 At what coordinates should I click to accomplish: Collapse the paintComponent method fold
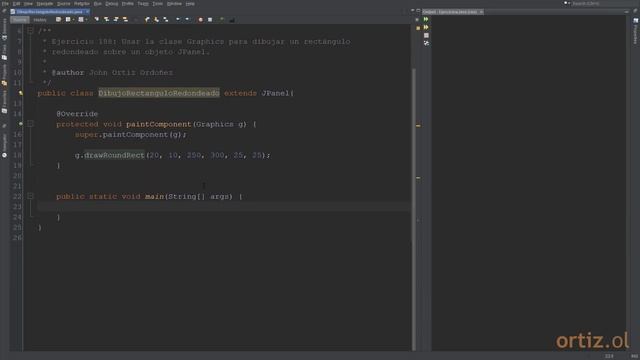click(30, 124)
